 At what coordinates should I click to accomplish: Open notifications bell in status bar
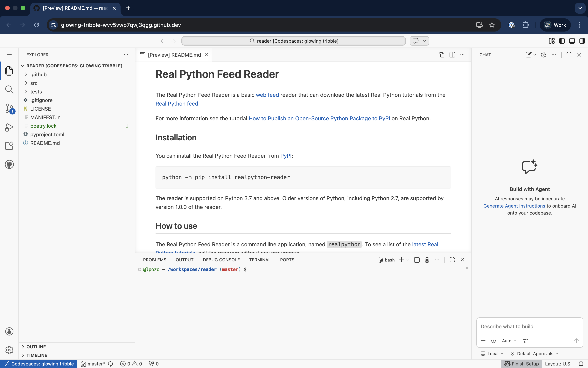click(581, 364)
